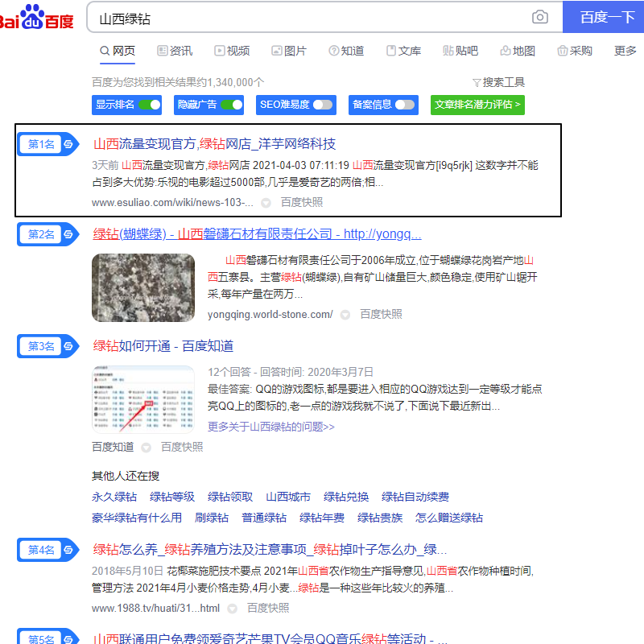This screenshot has width=644, height=644.
Task: Click related search 山西城市
Action: pyautogui.click(x=288, y=497)
